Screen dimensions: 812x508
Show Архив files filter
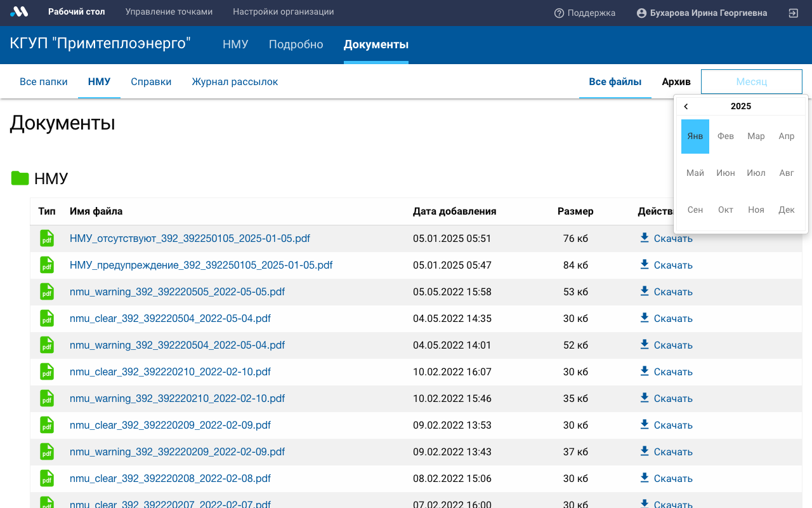tap(676, 82)
